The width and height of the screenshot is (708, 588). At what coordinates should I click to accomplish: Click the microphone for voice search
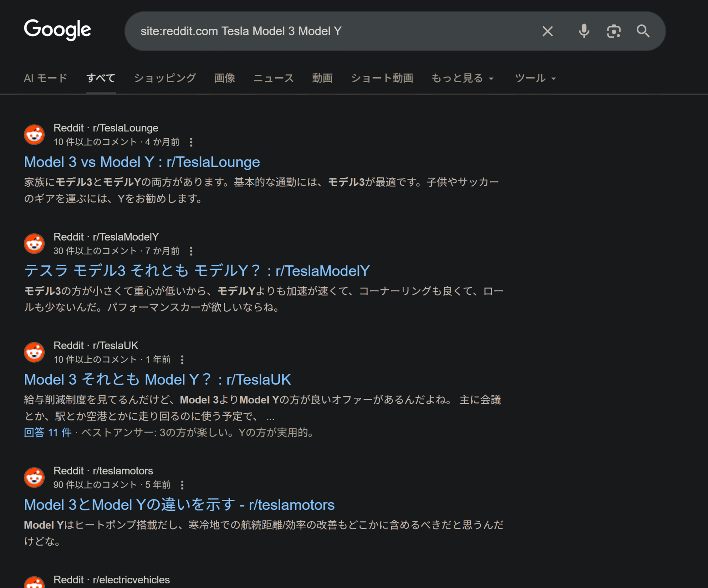(583, 31)
